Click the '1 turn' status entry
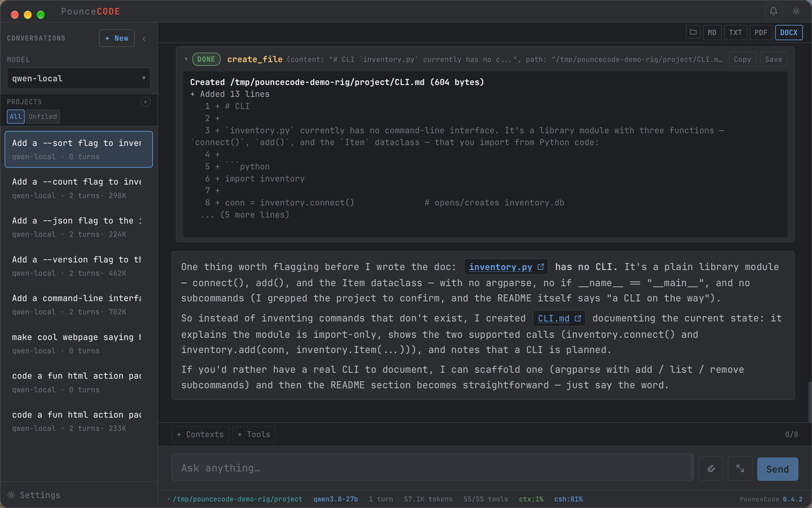Viewport: 812px width, 508px height. tap(381, 499)
